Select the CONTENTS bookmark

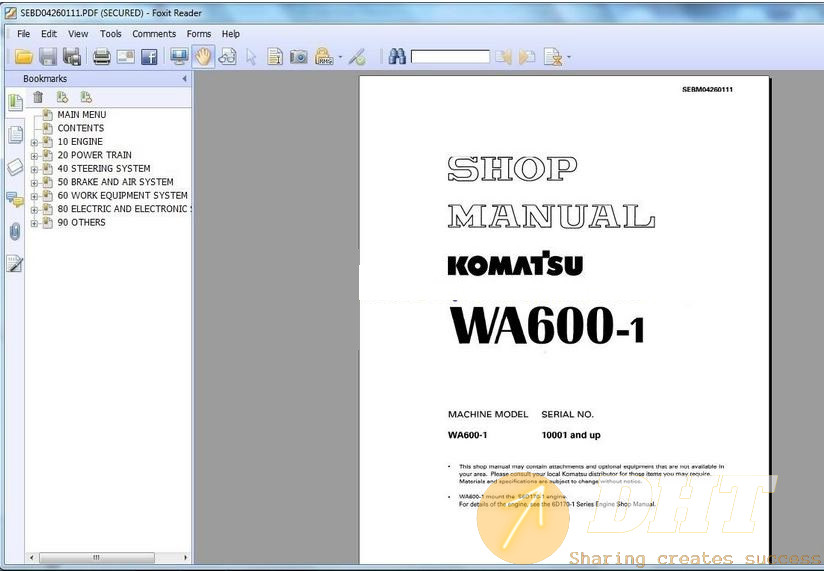[80, 128]
